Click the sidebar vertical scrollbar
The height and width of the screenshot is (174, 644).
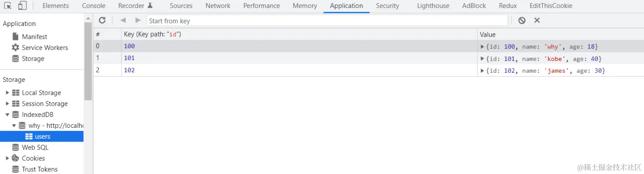click(x=88, y=60)
